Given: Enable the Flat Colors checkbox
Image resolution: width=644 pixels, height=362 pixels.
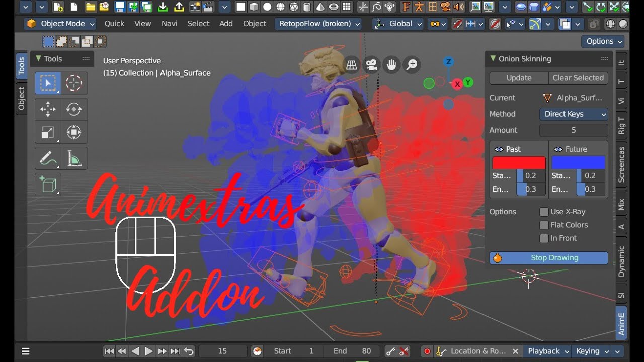Looking at the screenshot, I should pyautogui.click(x=544, y=225).
